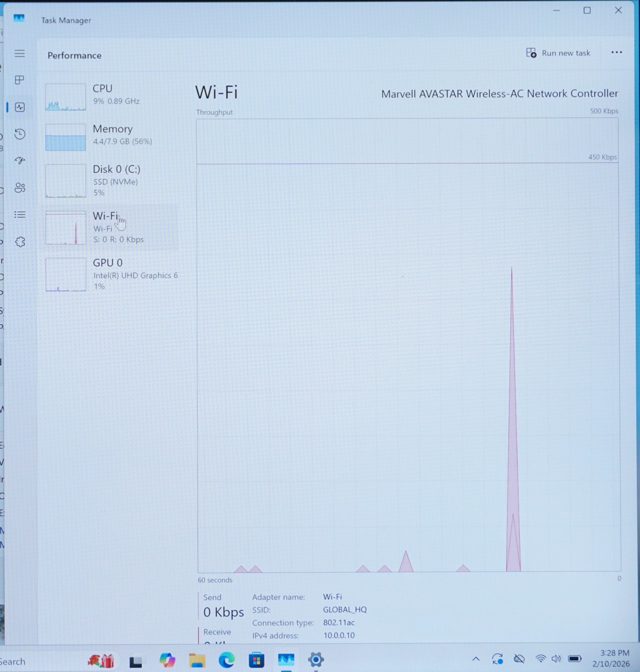The height and width of the screenshot is (672, 640).
Task: Open the App history page icon
Action: 20,134
